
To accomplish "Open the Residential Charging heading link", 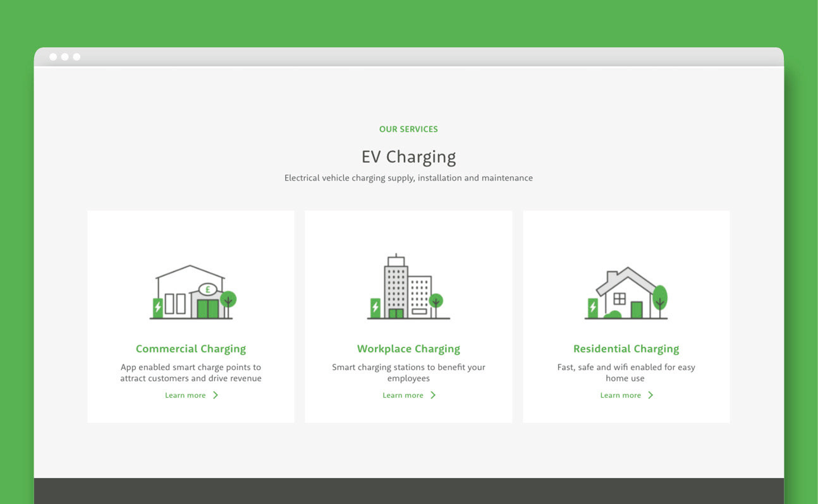I will (626, 349).
